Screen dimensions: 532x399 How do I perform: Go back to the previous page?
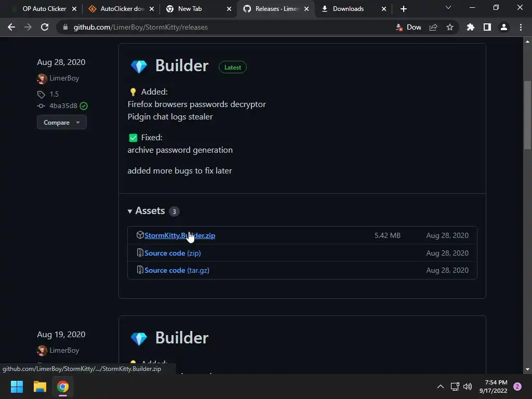click(11, 27)
